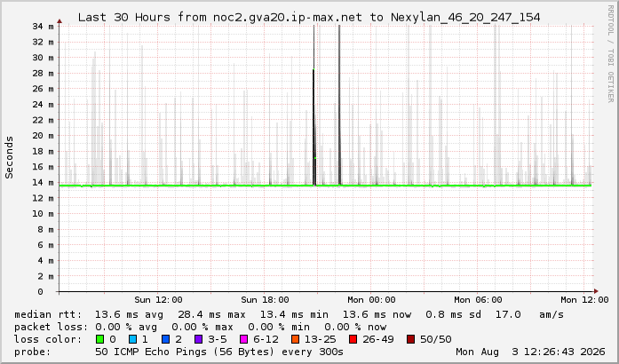Click the '50 ICMP Echo Pings (56 Bytes) every 300s' text
This screenshot has height=364, width=619.
[x=219, y=352]
